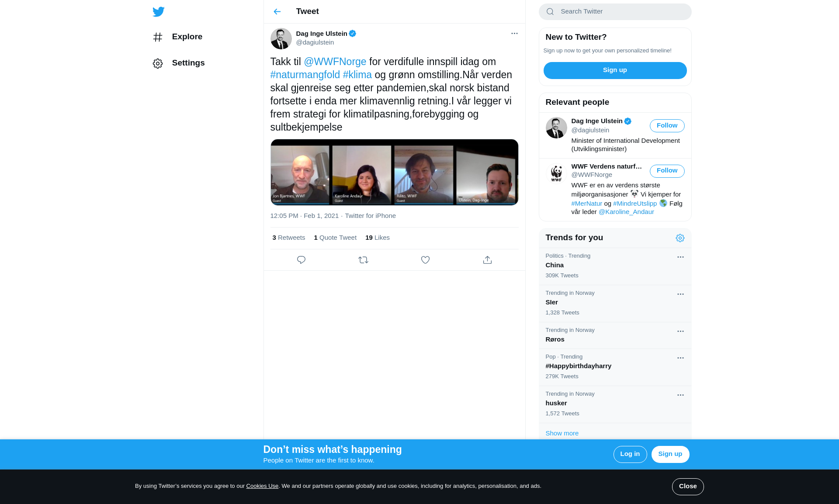Screen dimensions: 839x504
Task: Like the tweet with heart icon
Action: pyautogui.click(x=425, y=260)
